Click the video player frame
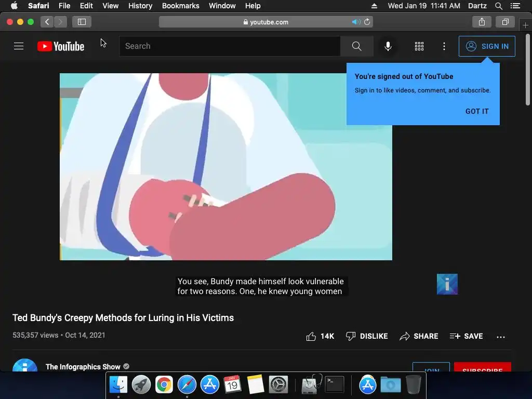Image resolution: width=532 pixels, height=399 pixels. 226,167
